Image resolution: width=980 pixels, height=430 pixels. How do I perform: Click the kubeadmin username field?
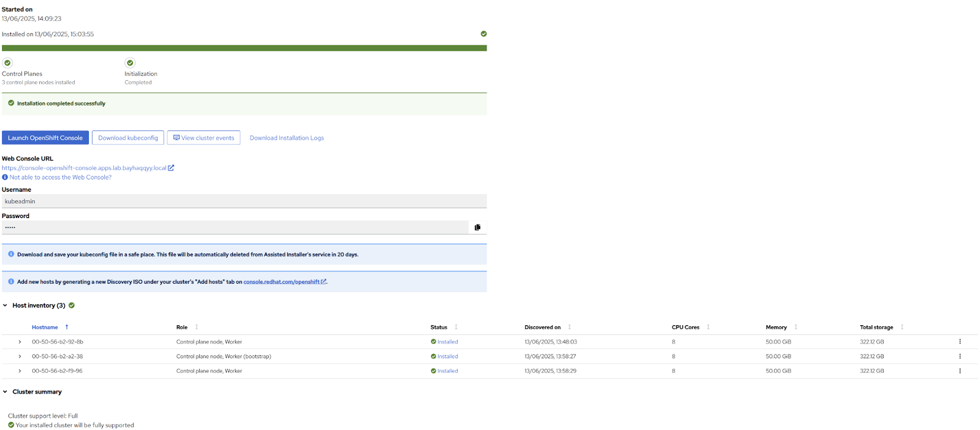pyautogui.click(x=244, y=201)
